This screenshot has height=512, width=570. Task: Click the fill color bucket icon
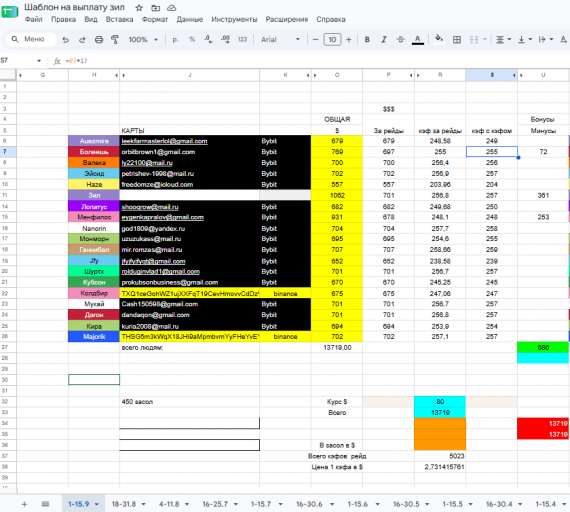439,39
